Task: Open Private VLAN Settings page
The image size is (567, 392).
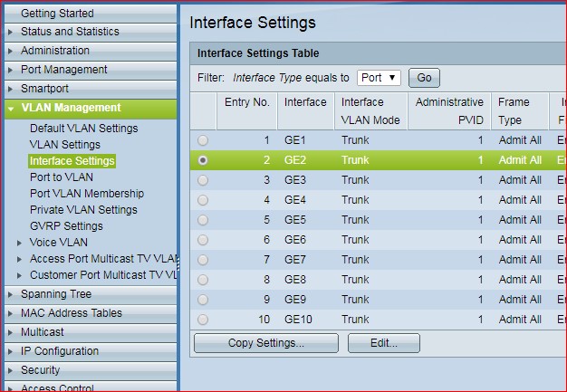Action: coord(83,209)
